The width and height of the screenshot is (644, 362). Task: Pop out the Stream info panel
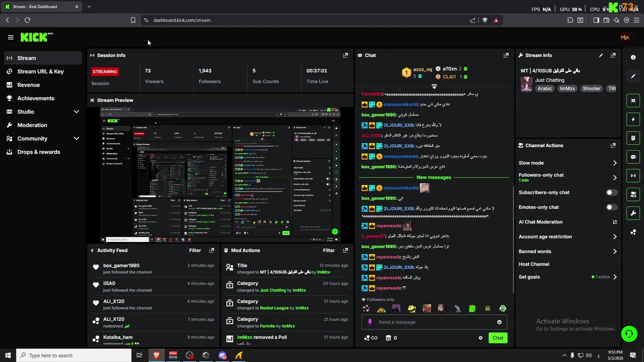pyautogui.click(x=613, y=55)
